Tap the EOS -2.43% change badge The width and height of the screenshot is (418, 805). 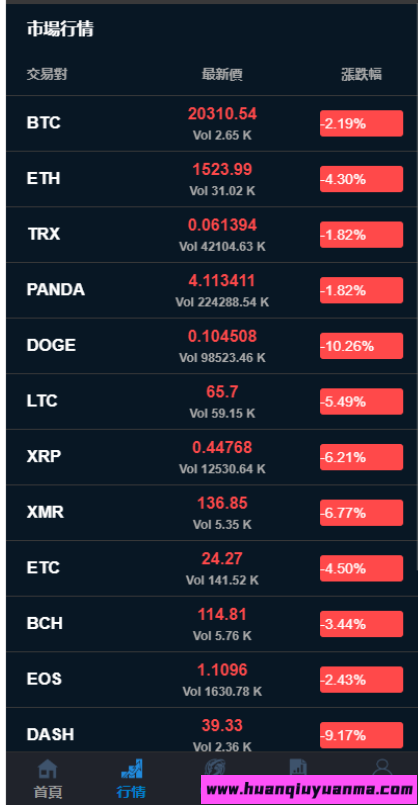click(x=362, y=680)
